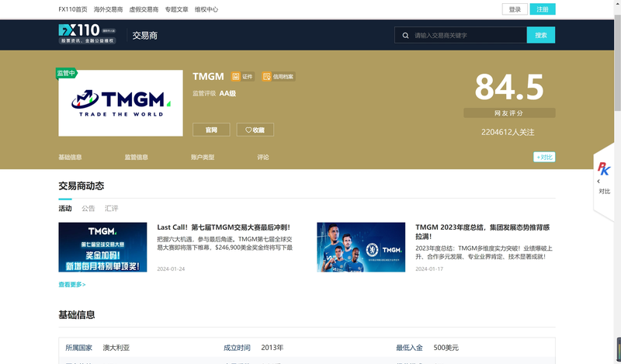Expand the 对比 panel with left chevron
This screenshot has width=621, height=364.
coord(598,182)
